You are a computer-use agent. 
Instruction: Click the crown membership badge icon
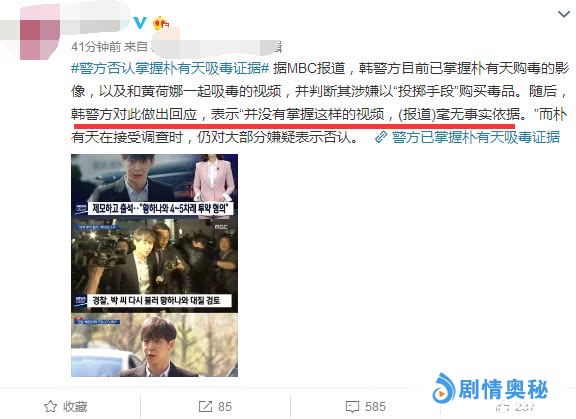tap(161, 23)
